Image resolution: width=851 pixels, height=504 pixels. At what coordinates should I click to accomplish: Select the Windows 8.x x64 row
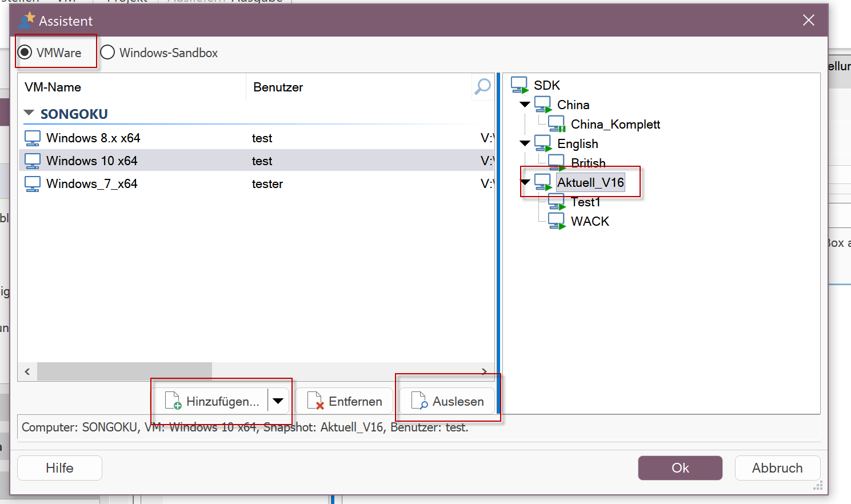pyautogui.click(x=257, y=138)
